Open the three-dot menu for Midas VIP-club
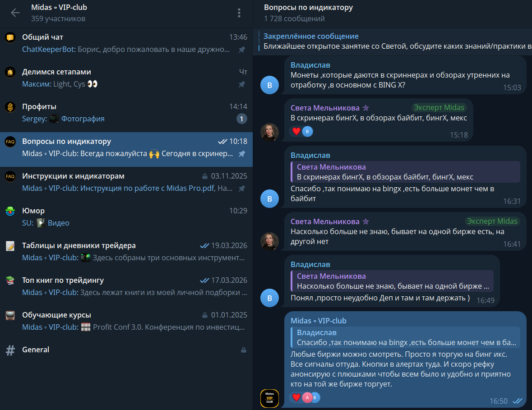 239,13
